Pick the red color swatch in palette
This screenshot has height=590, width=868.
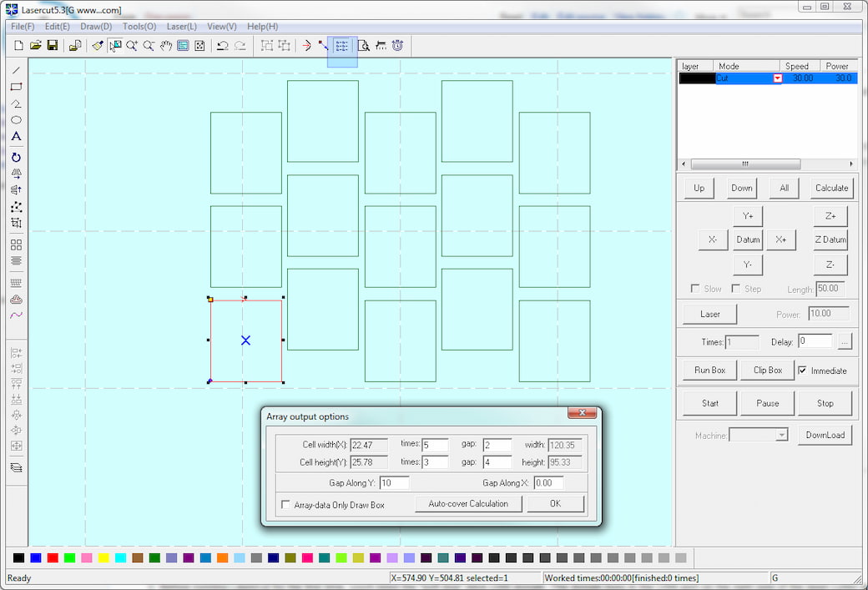point(53,557)
